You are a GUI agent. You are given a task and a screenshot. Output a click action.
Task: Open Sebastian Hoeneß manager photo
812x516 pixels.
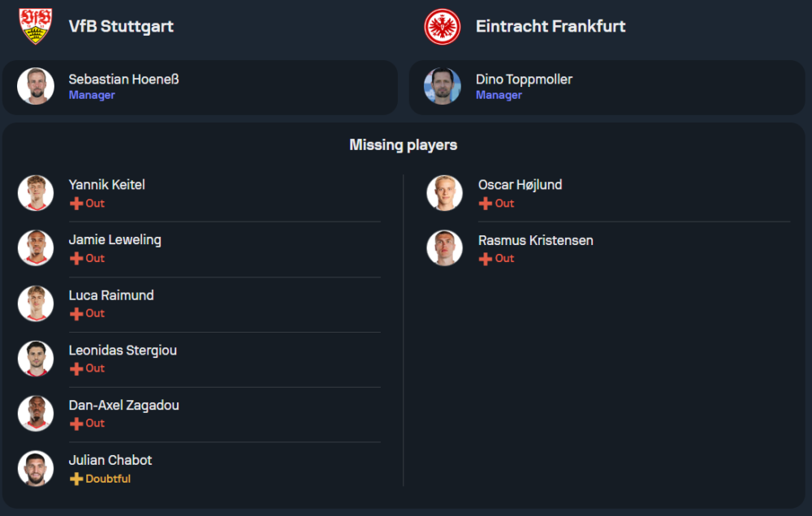pos(36,86)
